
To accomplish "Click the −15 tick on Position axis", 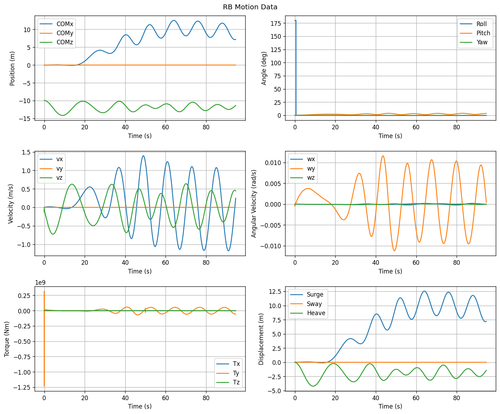I will pyautogui.click(x=25, y=119).
